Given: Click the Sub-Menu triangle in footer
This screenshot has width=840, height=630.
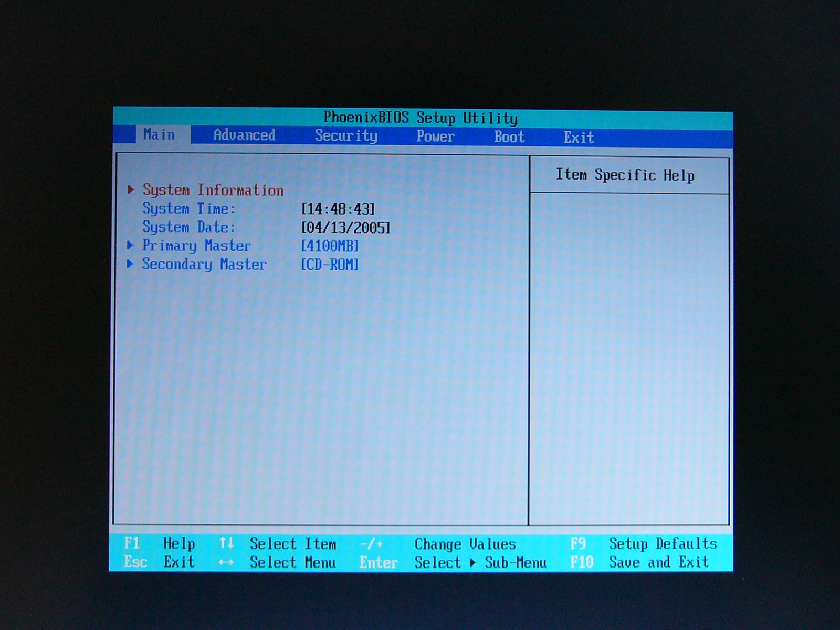Looking at the screenshot, I should click(x=473, y=563).
